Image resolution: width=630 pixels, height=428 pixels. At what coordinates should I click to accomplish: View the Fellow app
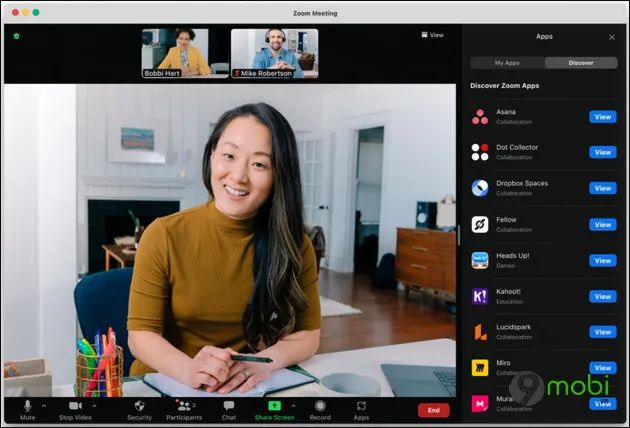(x=603, y=225)
